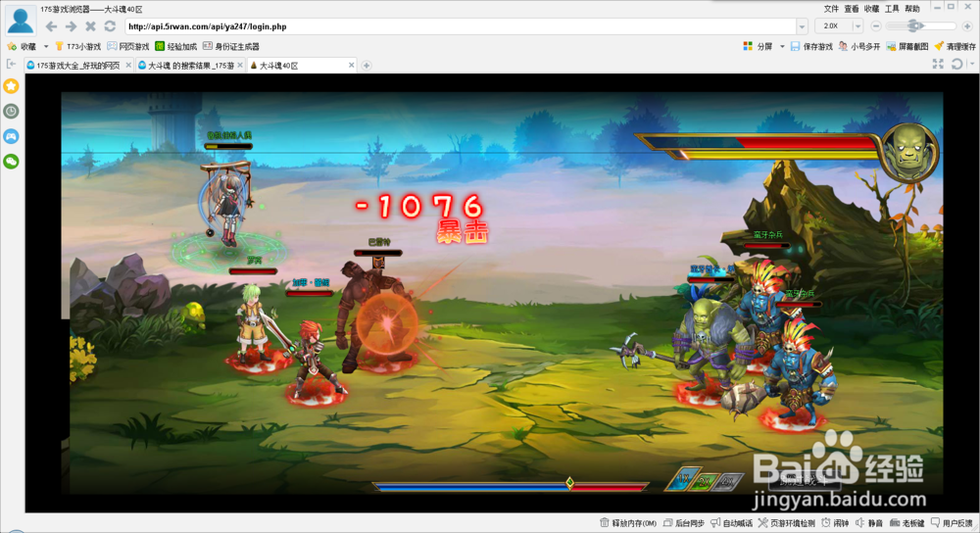Open the history clock in the sidebar

click(x=11, y=112)
